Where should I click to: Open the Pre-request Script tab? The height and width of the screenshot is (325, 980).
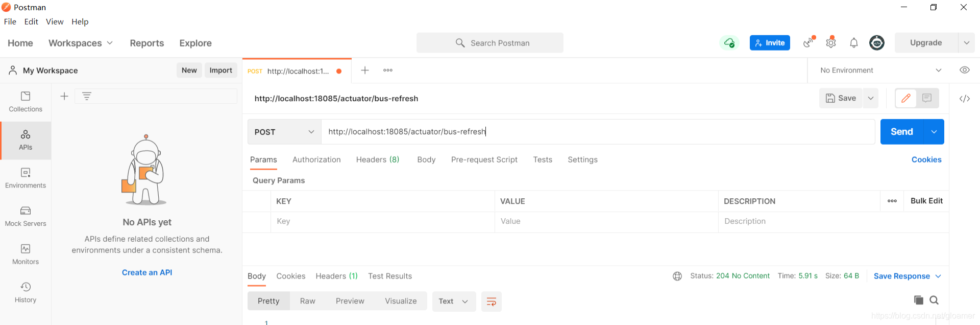tap(484, 159)
